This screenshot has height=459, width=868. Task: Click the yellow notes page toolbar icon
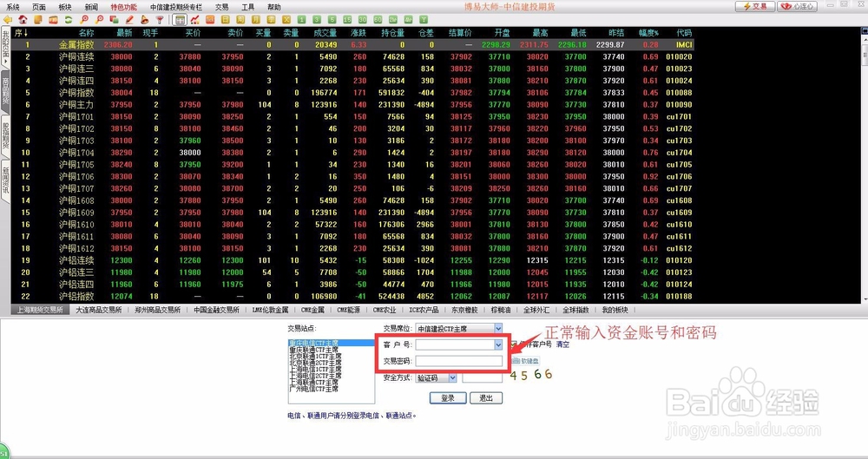[37, 20]
